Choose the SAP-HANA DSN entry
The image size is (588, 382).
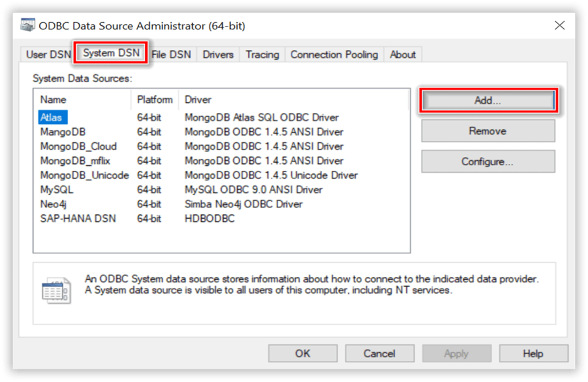(78, 219)
